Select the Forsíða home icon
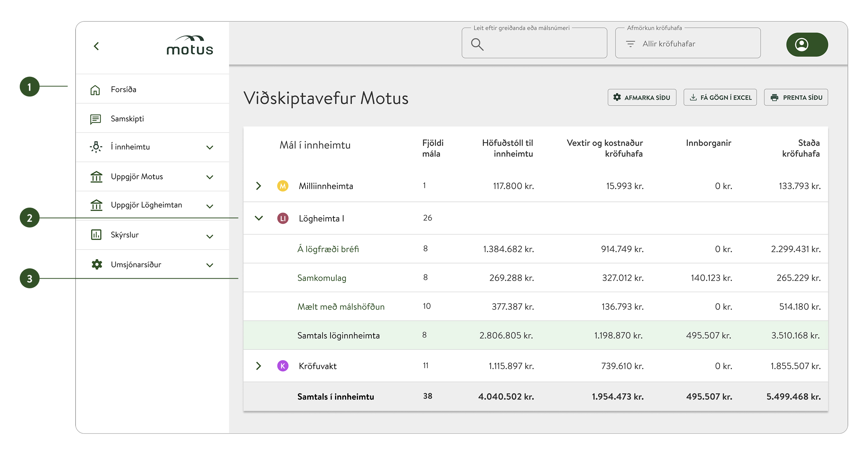The height and width of the screenshot is (455, 868). [96, 89]
